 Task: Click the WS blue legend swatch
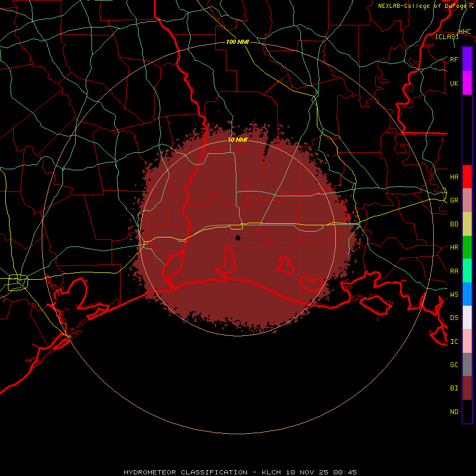(x=467, y=294)
